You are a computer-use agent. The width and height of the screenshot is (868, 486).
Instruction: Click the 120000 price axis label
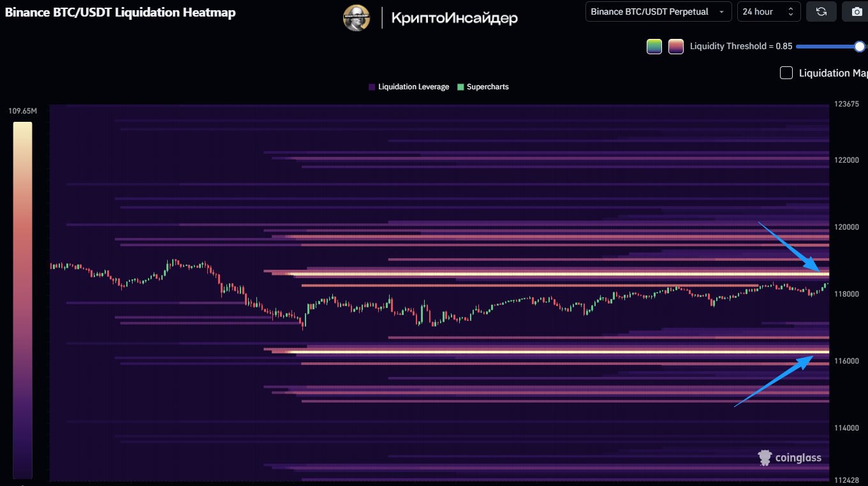tap(846, 227)
